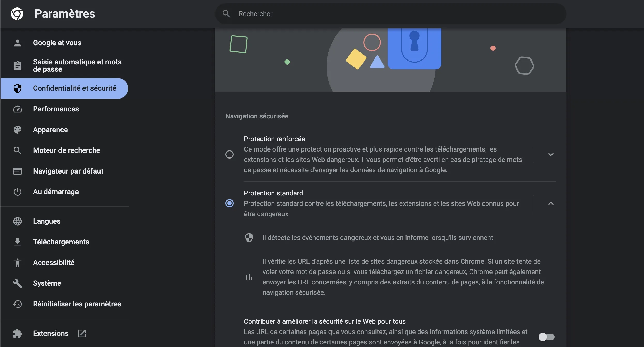This screenshot has width=644, height=347.
Task: Select the Protection standard radio button
Action: coord(229,203)
